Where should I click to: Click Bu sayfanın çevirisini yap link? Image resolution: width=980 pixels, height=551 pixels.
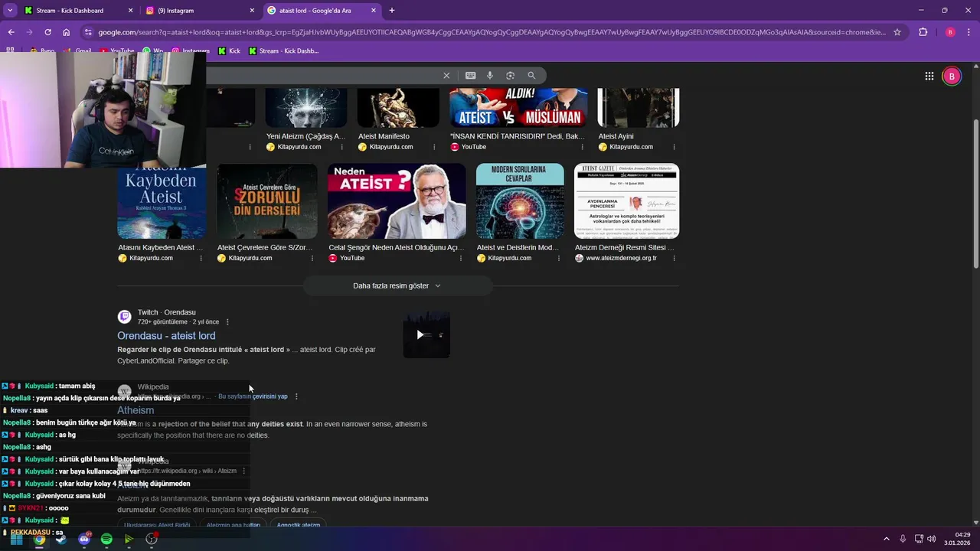253,396
